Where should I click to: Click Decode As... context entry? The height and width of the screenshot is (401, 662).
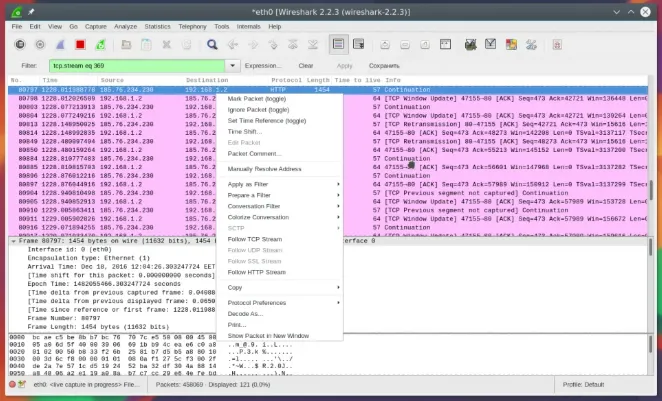click(279, 314)
